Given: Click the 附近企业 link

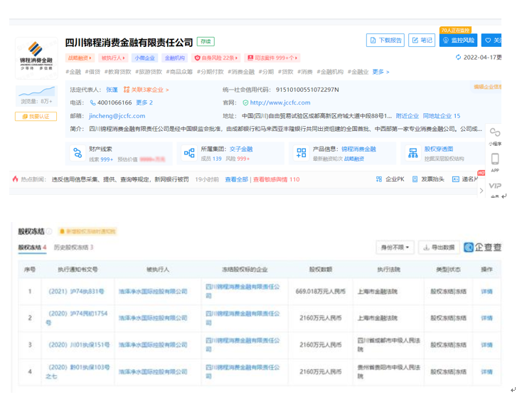Looking at the screenshot, I should pos(407,116).
